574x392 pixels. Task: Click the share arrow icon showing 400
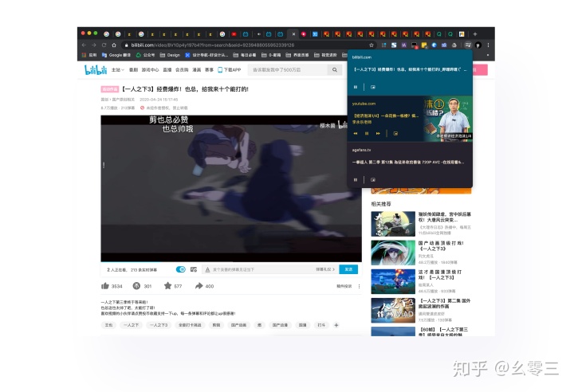pos(199,286)
